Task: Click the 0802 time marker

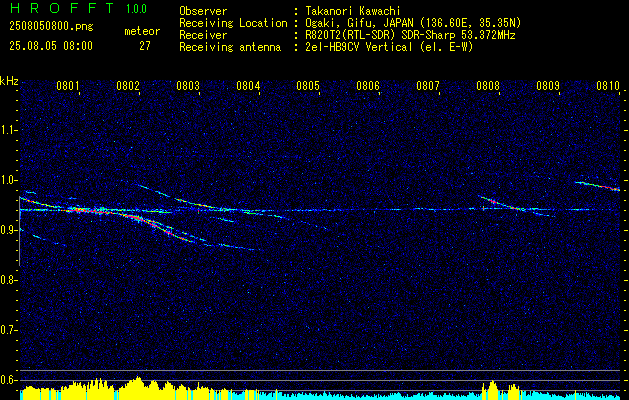Action: tap(128, 85)
